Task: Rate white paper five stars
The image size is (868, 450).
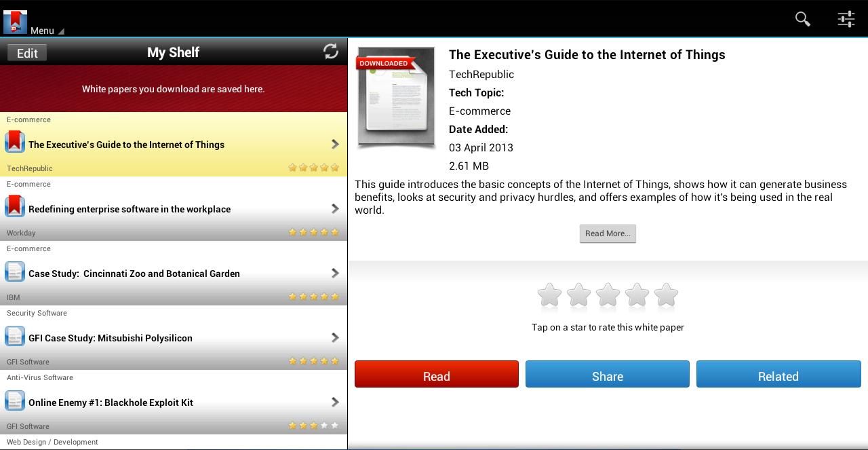Action: coord(666,296)
